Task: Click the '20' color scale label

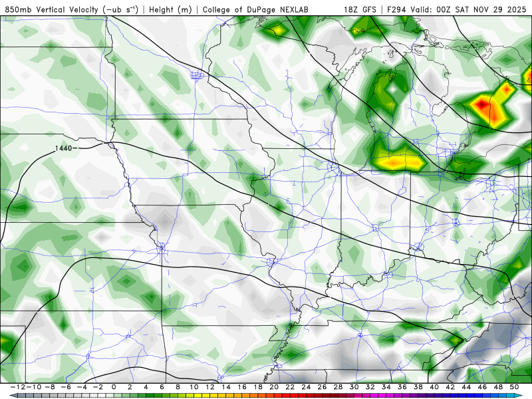Action: point(274,387)
